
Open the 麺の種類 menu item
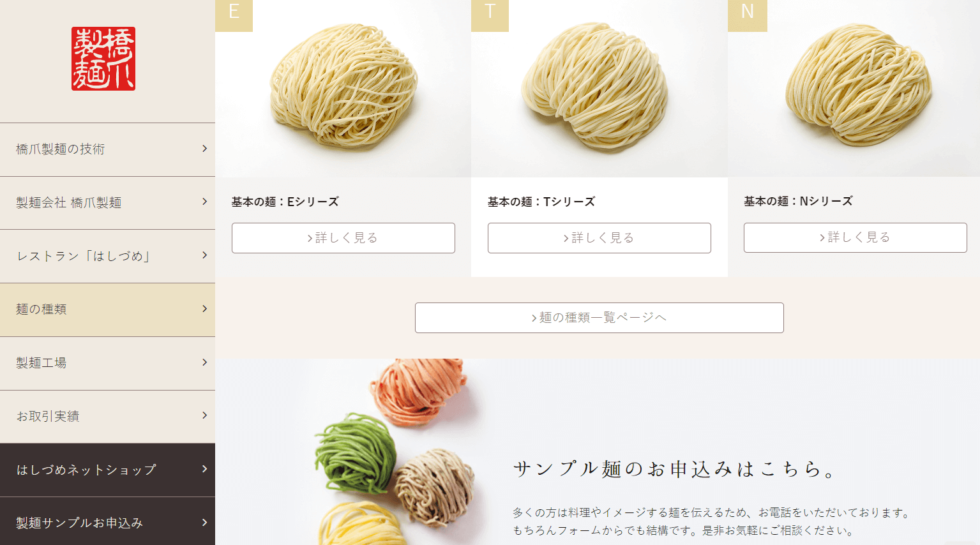point(107,310)
